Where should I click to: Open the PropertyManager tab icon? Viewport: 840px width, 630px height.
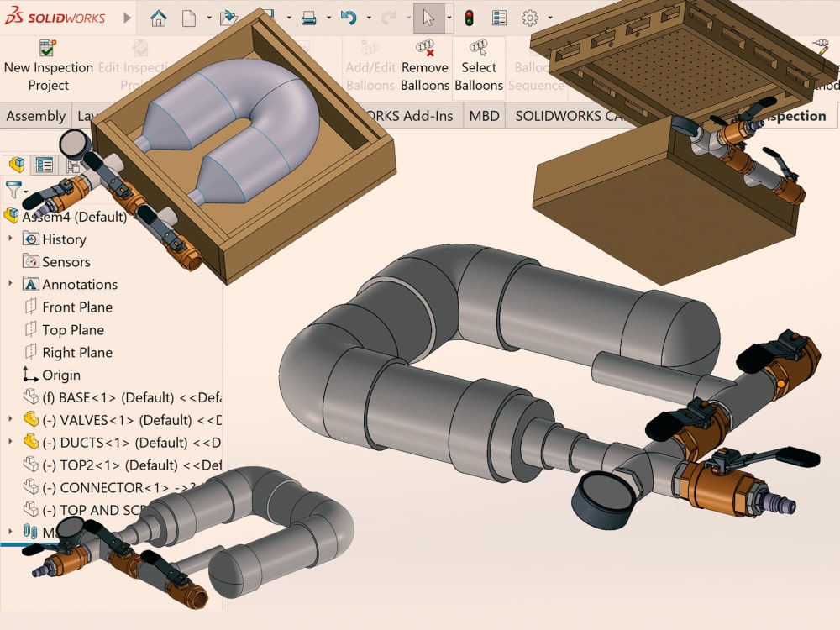point(44,165)
